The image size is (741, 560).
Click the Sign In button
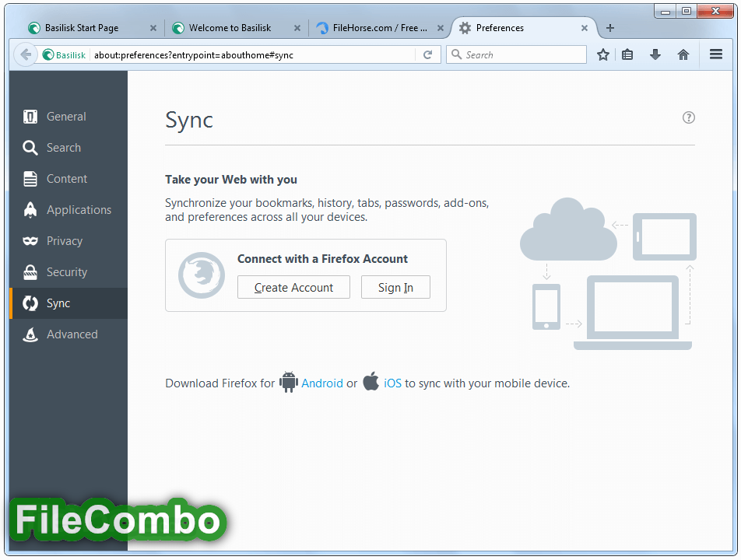click(x=395, y=287)
